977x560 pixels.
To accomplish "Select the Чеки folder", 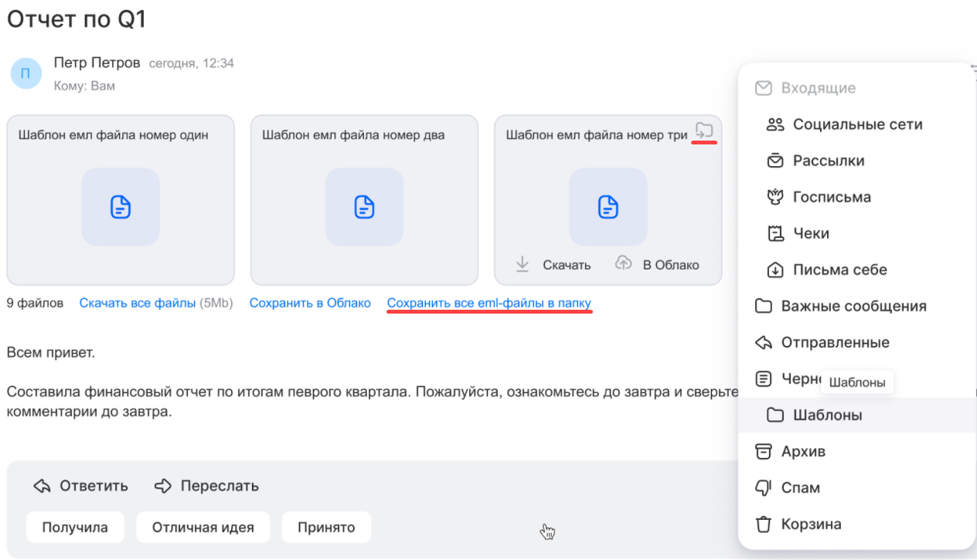I will (x=810, y=233).
